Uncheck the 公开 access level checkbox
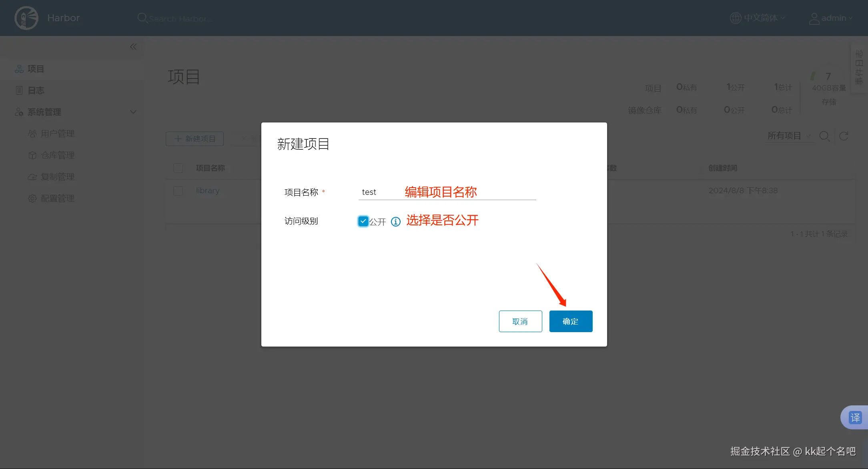This screenshot has width=868, height=469. [363, 221]
